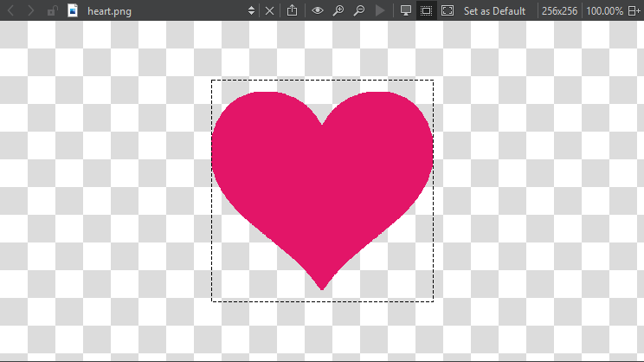The image size is (644, 362).
Task: Click the split view icon at far right
Action: [634, 10]
